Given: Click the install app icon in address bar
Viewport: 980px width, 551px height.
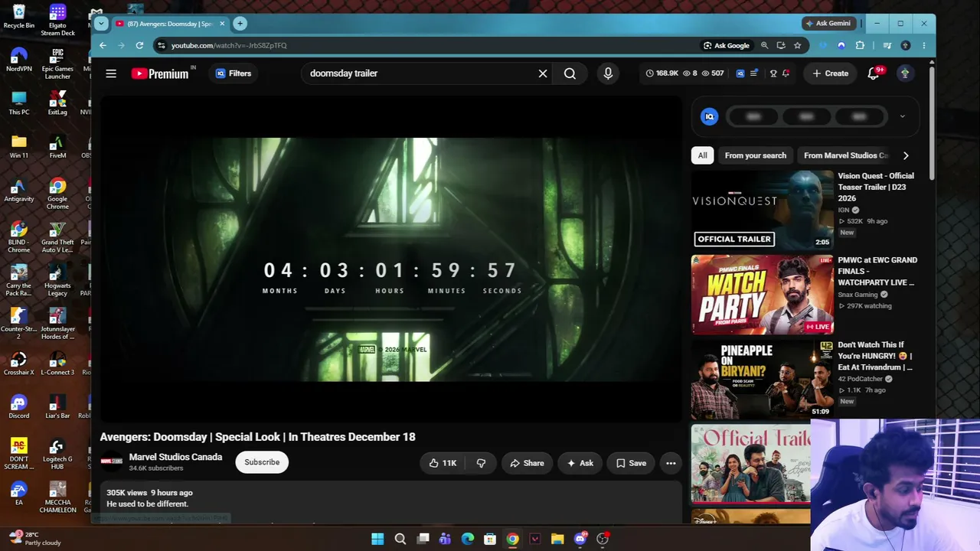Looking at the screenshot, I should [x=781, y=45].
